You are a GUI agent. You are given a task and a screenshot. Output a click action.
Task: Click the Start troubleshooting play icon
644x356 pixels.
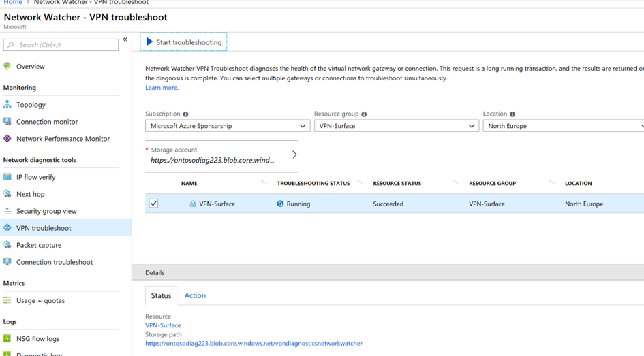click(149, 42)
